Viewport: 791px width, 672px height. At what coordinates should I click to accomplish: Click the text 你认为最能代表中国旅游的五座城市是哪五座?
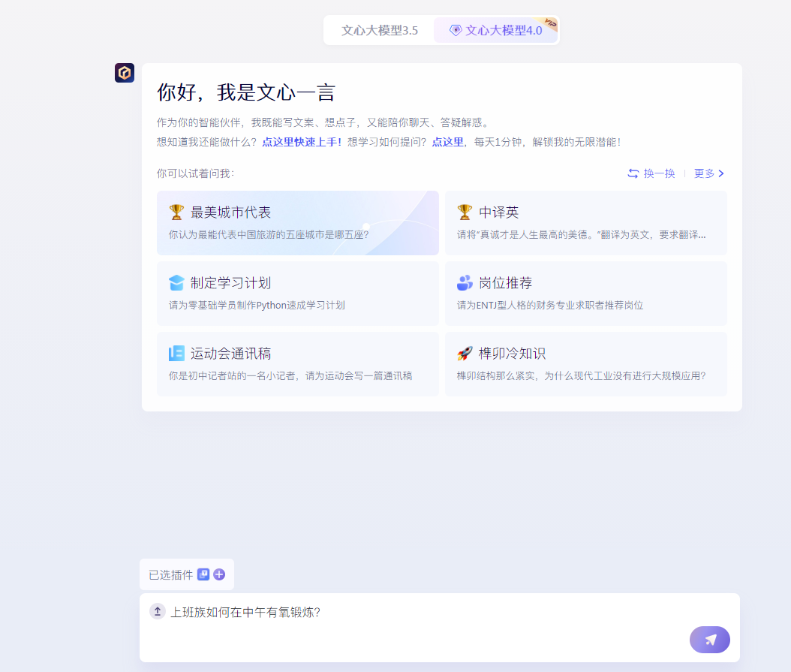(x=269, y=234)
